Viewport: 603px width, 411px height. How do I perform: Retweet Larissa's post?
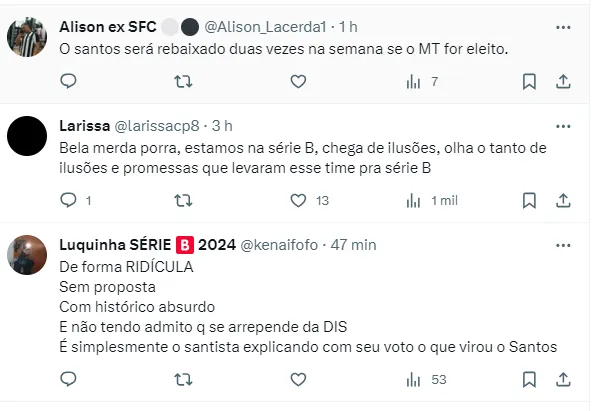183,200
